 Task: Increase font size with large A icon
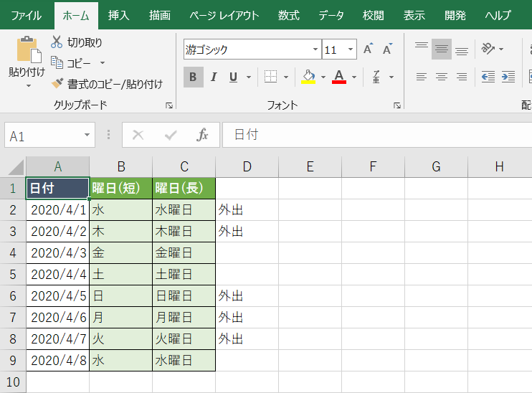[368, 49]
